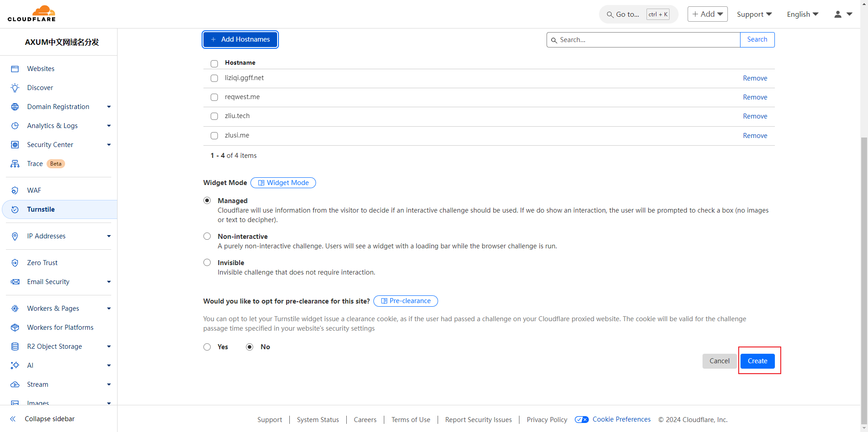Expand the Security Center submenu arrow
This screenshot has width=868, height=432.
point(109,145)
